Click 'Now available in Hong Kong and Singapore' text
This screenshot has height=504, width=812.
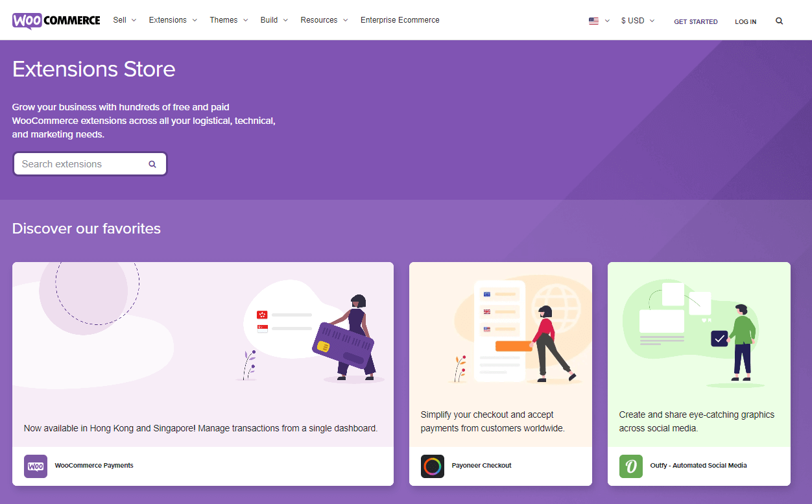click(x=200, y=428)
